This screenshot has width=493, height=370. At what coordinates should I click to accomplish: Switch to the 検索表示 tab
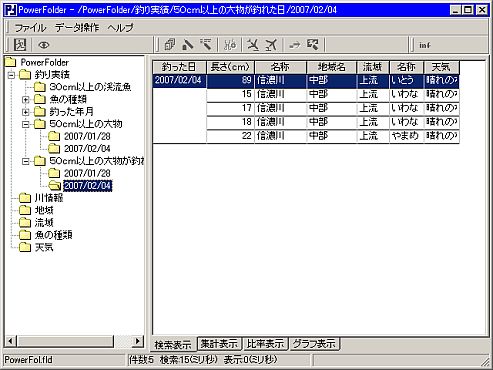[x=173, y=344]
